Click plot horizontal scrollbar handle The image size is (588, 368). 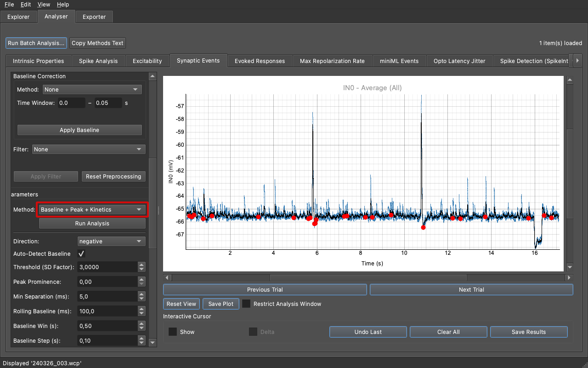(368, 278)
